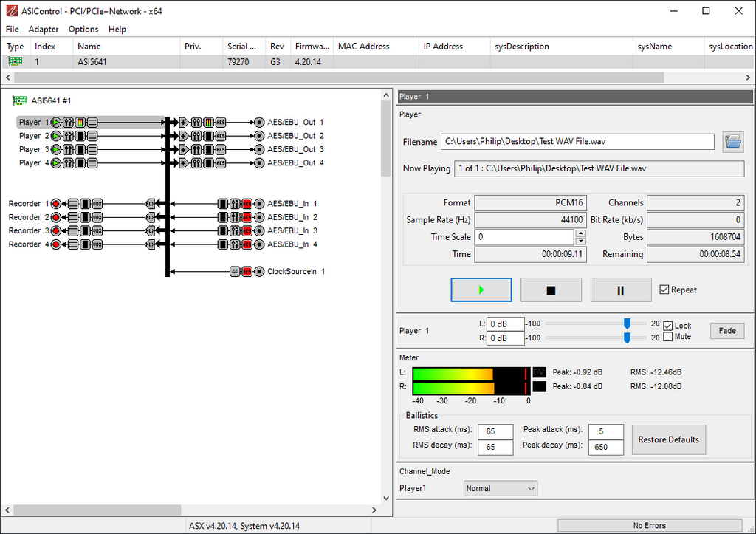The image size is (756, 534).
Task: Select the AES/EBU_Out 4 mixer plus icon
Action: click(x=184, y=163)
